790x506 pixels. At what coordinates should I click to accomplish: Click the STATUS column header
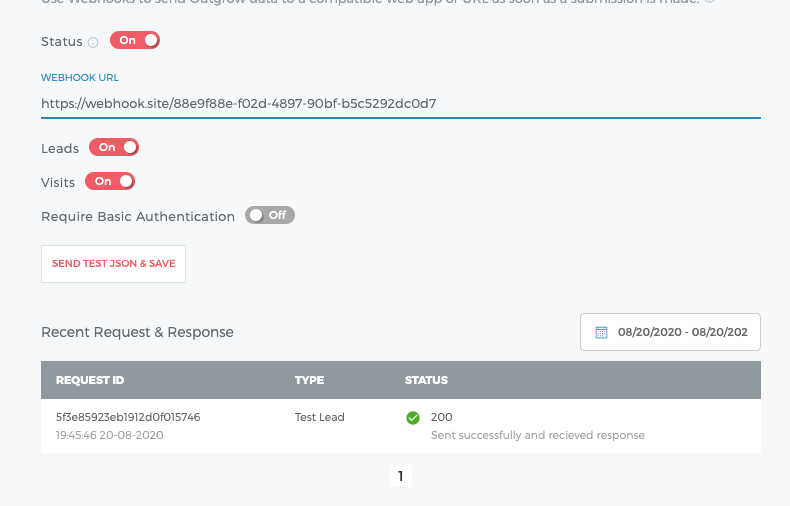point(426,380)
